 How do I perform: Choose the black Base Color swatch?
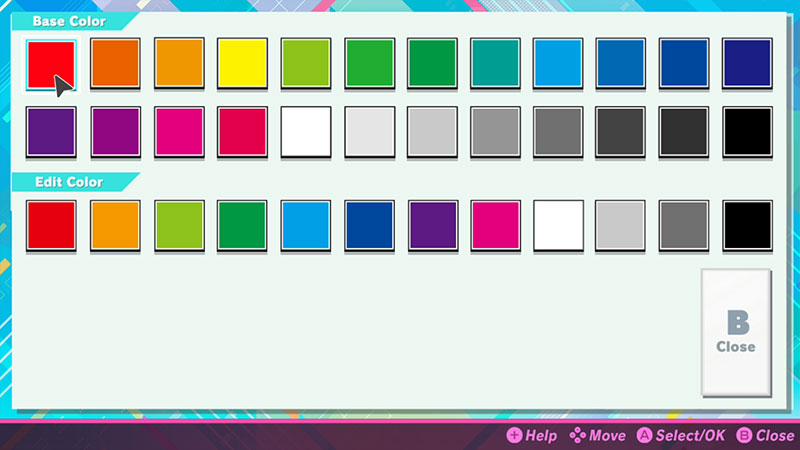pos(747,132)
